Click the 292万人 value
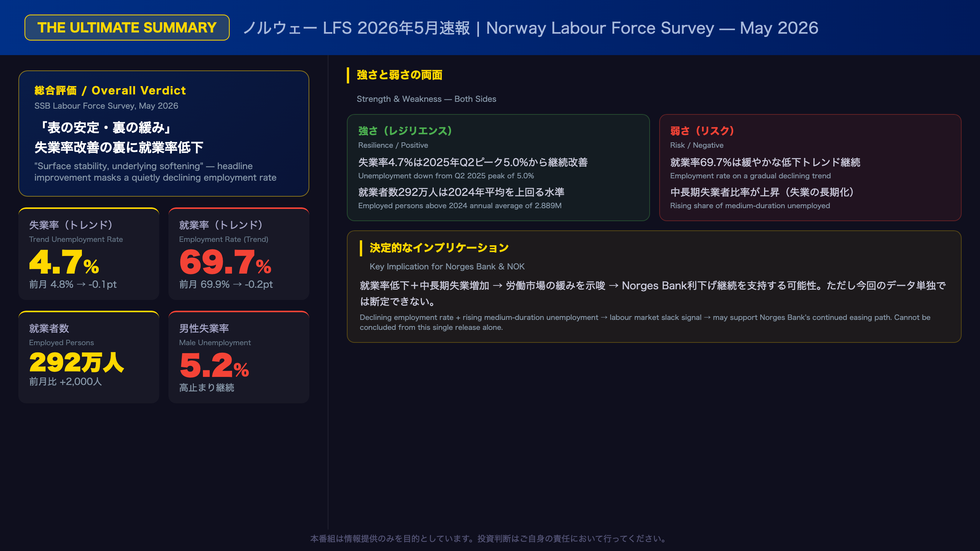The height and width of the screenshot is (551, 980). point(77,362)
